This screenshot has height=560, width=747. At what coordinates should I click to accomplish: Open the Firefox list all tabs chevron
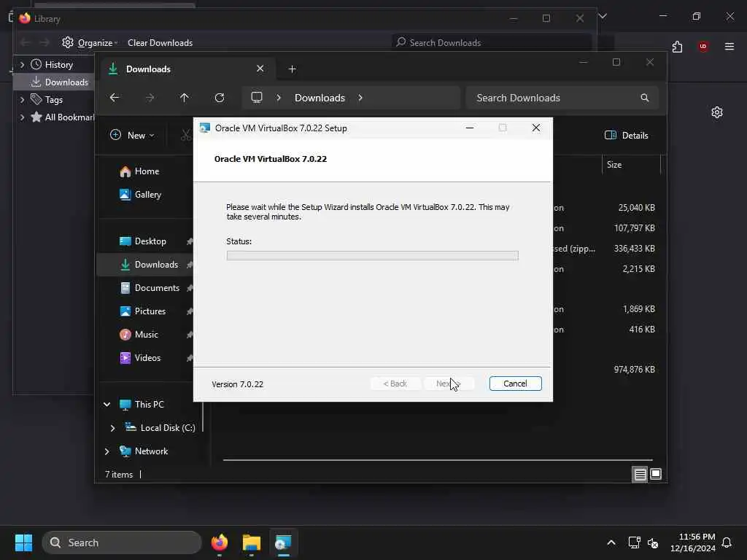pyautogui.click(x=603, y=16)
